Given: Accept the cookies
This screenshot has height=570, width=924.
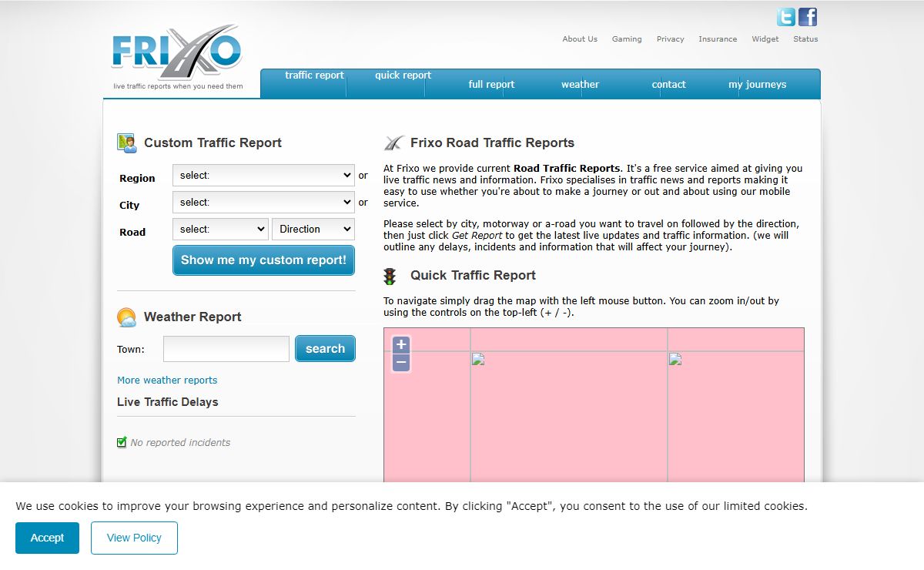Looking at the screenshot, I should 47,538.
